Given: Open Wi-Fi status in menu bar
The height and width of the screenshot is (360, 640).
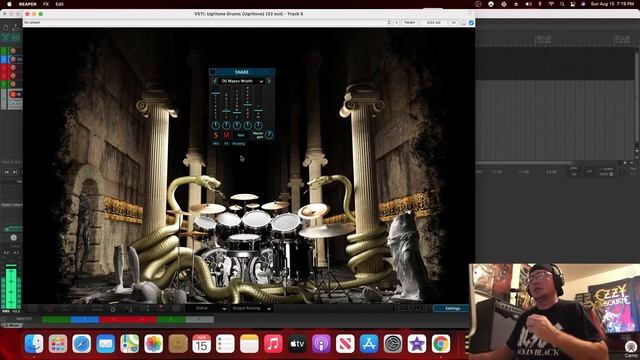Looking at the screenshot, I should tap(551, 4).
